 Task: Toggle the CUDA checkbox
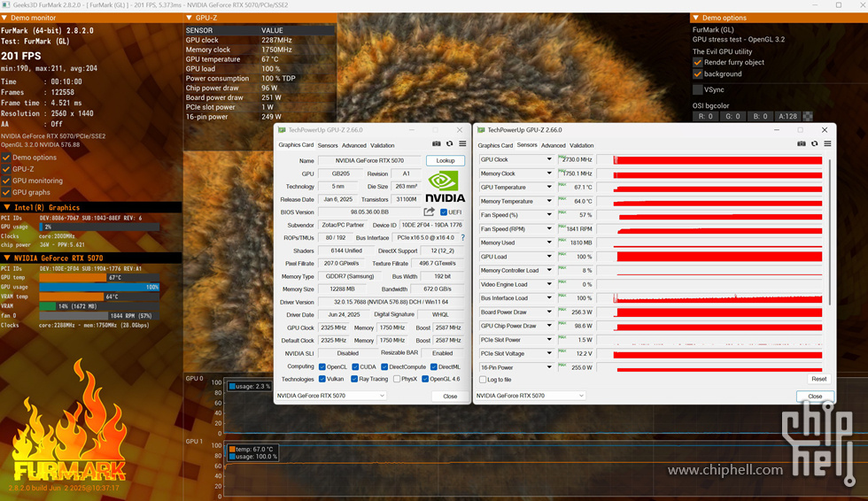[355, 366]
